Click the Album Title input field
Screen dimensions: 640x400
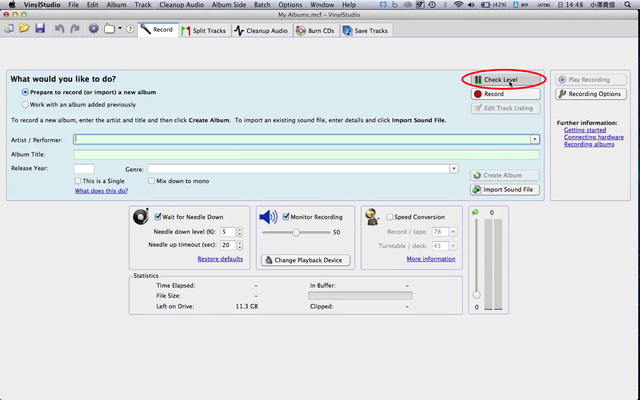pyautogui.click(x=306, y=155)
